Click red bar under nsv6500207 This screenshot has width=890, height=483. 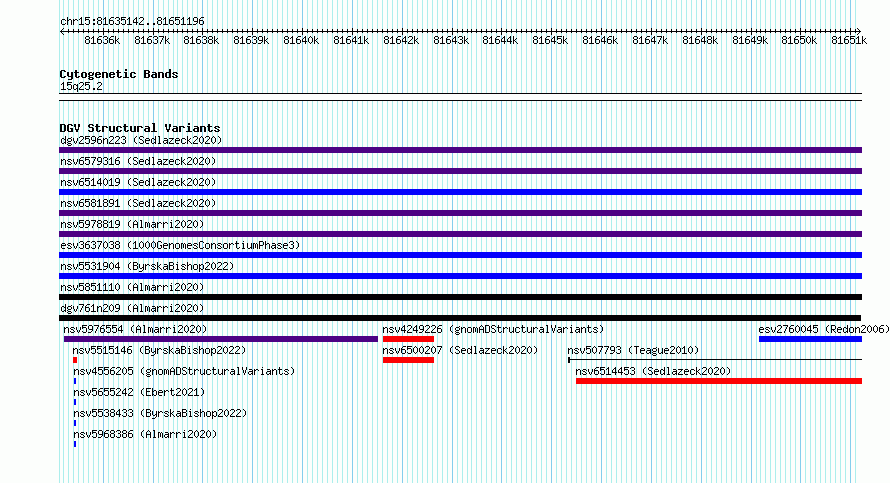[408, 360]
